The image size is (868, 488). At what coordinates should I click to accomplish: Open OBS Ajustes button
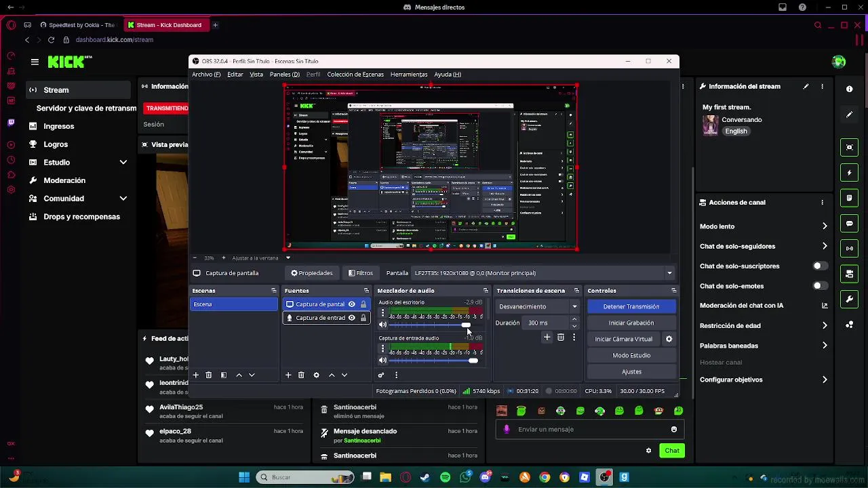pos(631,372)
